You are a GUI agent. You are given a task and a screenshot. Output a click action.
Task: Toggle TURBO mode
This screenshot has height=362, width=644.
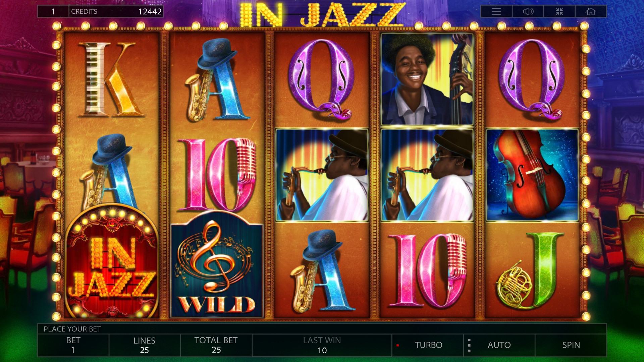point(428,345)
